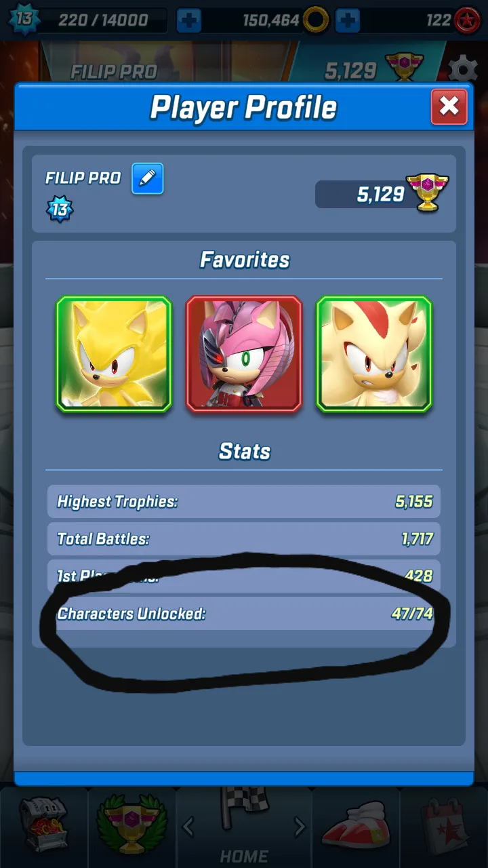Tap the 220 / 14000 experience bar
The image size is (488, 868).
pos(102,20)
